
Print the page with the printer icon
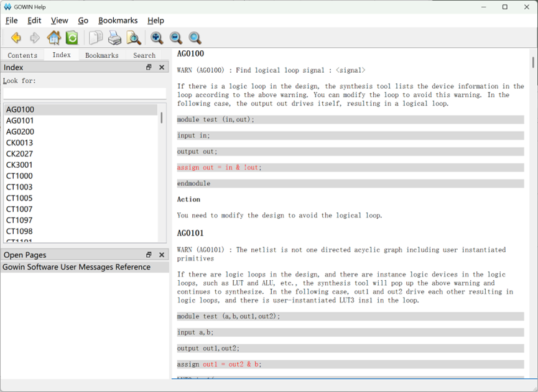click(114, 38)
